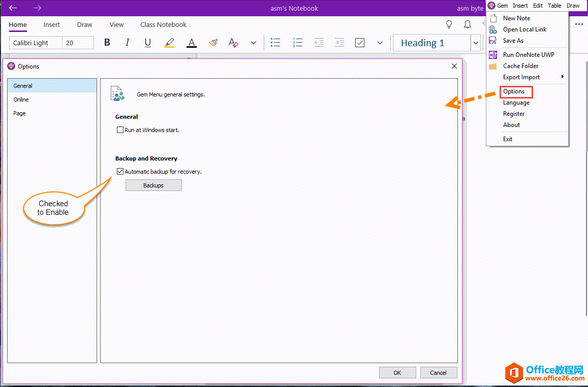This screenshot has height=387, width=588.
Task: Uncheck Automatic backup for recovery
Action: 120,172
